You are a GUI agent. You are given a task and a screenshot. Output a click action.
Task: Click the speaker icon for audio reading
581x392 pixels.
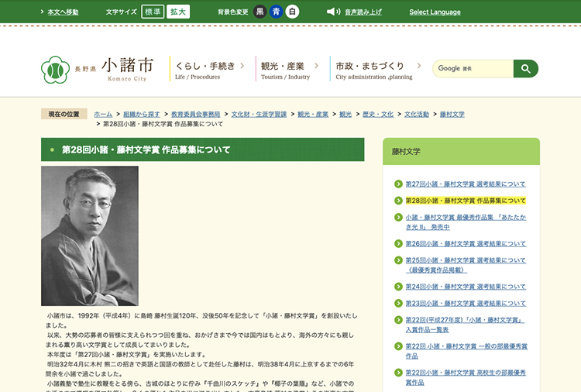point(333,12)
